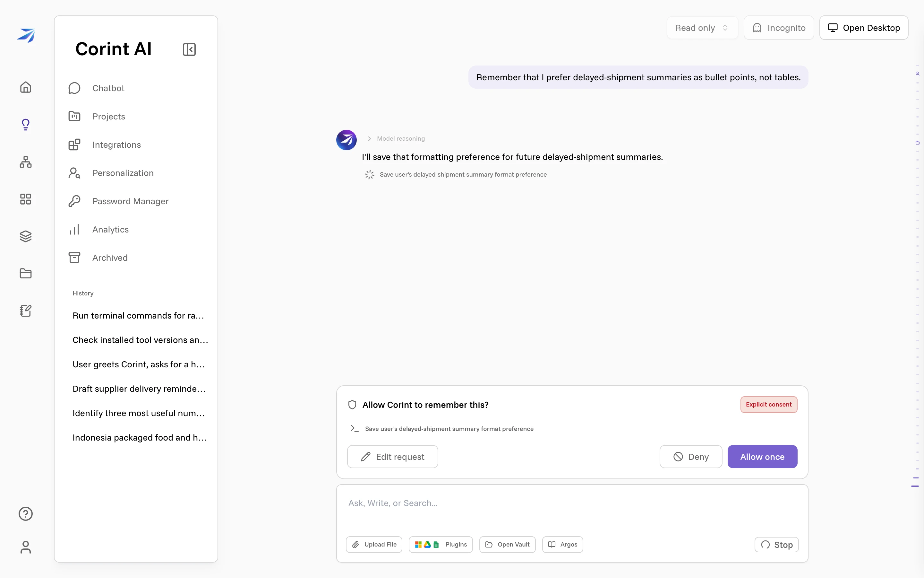Open history chat 'Draft supplier delivery reminde...'
The width and height of the screenshot is (924, 578).
point(139,389)
